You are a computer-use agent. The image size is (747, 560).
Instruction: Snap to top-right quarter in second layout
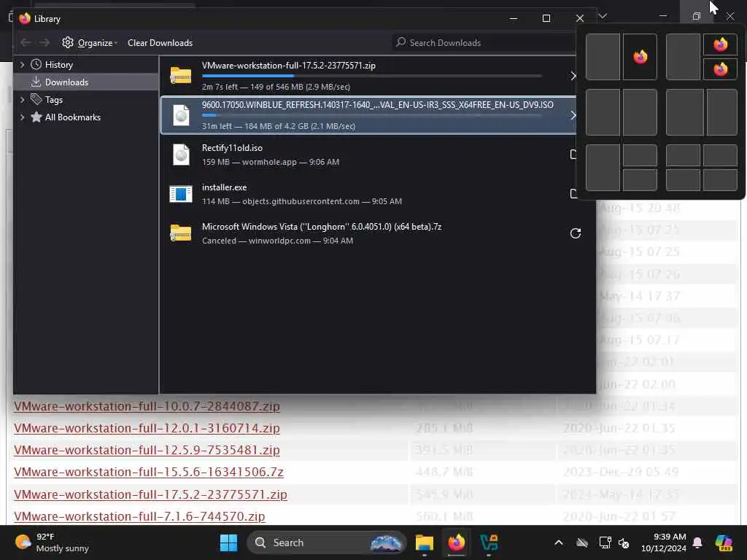pos(720,44)
